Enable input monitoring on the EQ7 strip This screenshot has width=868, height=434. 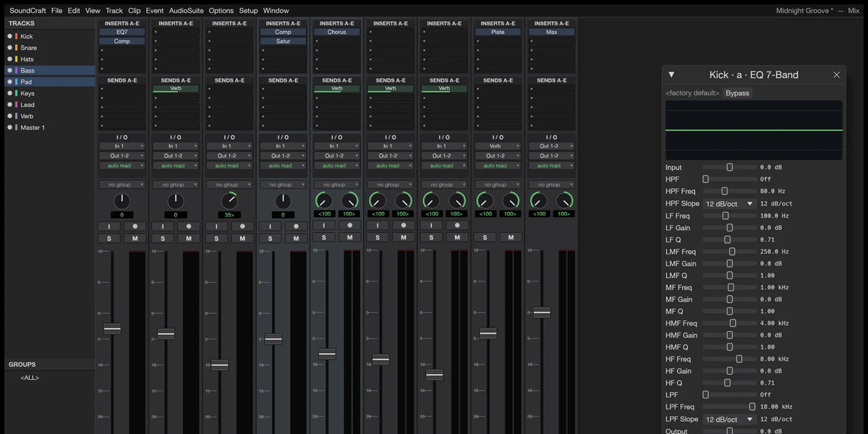109,226
